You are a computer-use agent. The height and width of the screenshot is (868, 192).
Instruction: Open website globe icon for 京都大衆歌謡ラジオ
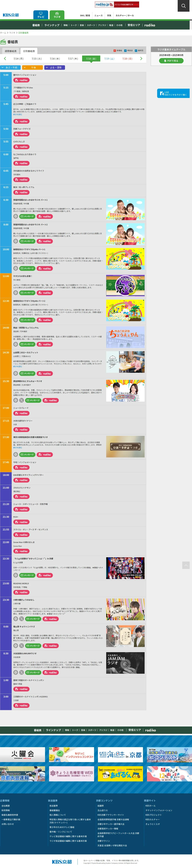pos(16,455)
